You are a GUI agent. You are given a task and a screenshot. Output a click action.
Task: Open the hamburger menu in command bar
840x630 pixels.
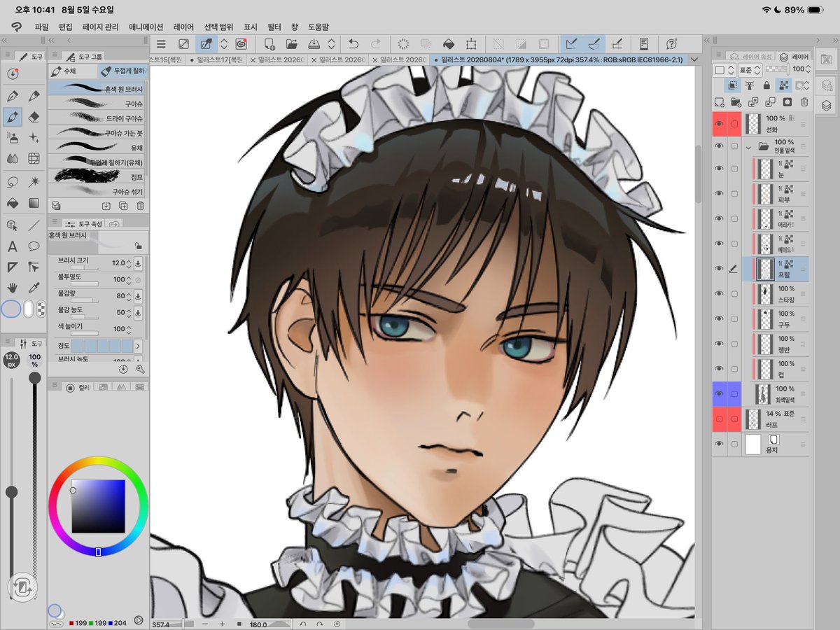(x=161, y=43)
